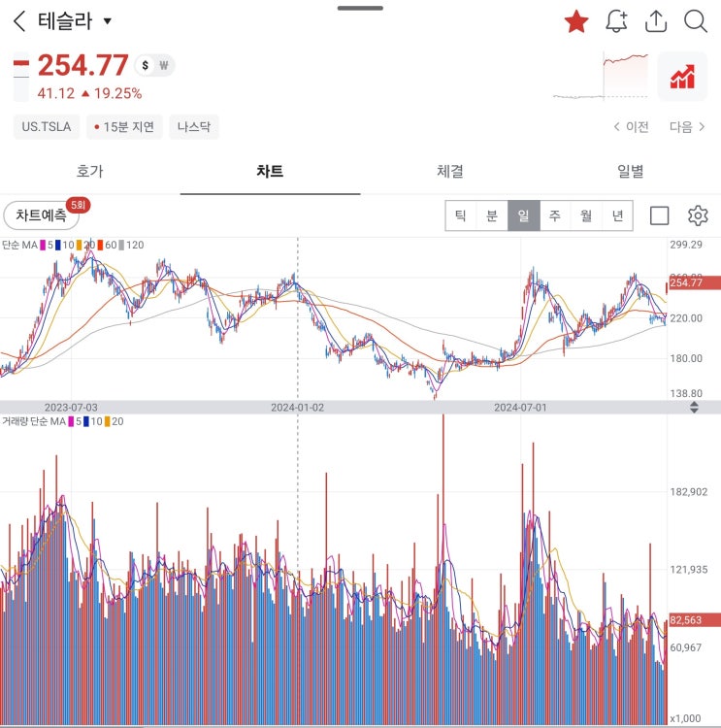Open chart settings gear icon
Screen dimensions: 721x728
coord(698,215)
